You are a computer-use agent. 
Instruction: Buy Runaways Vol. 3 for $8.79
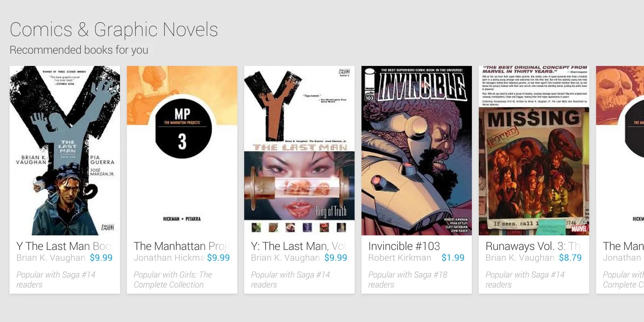coord(570,258)
